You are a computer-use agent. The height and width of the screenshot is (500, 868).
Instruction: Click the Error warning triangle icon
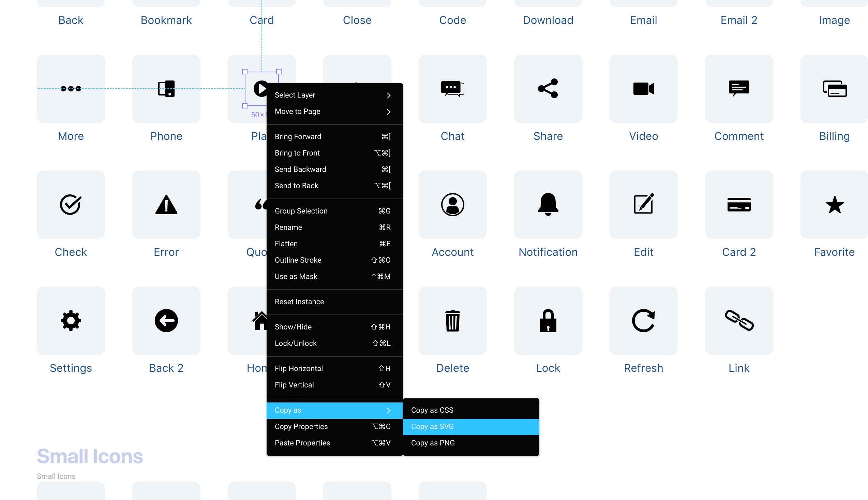click(x=166, y=205)
